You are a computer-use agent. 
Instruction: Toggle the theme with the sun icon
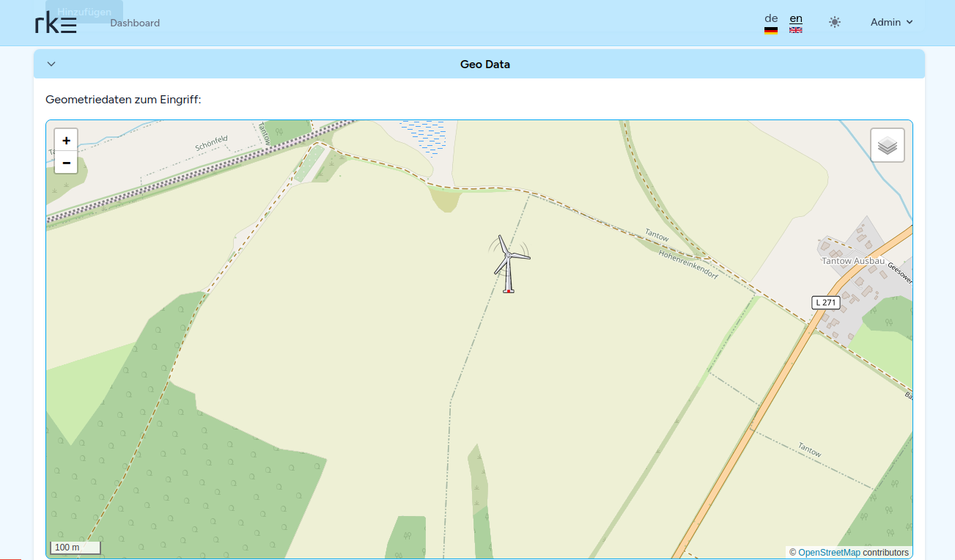(834, 22)
